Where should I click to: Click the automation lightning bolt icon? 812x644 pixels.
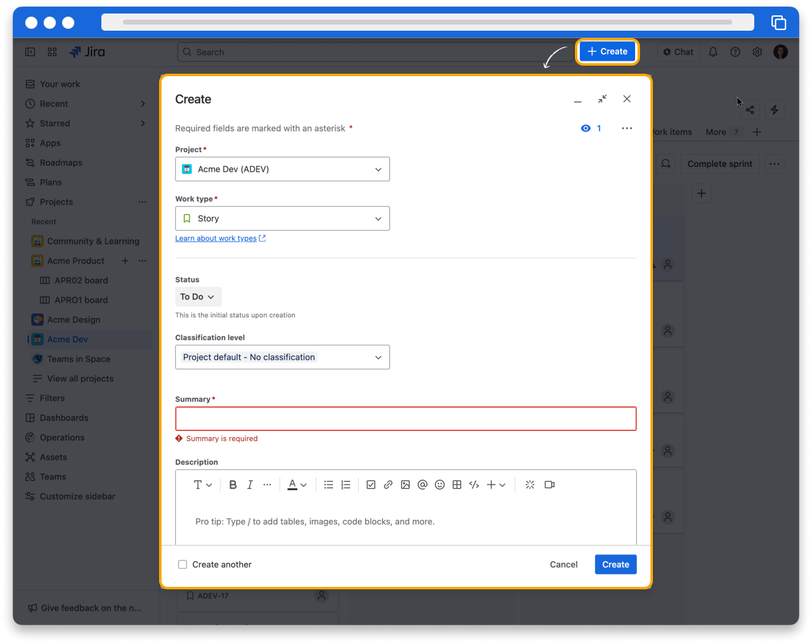click(775, 110)
